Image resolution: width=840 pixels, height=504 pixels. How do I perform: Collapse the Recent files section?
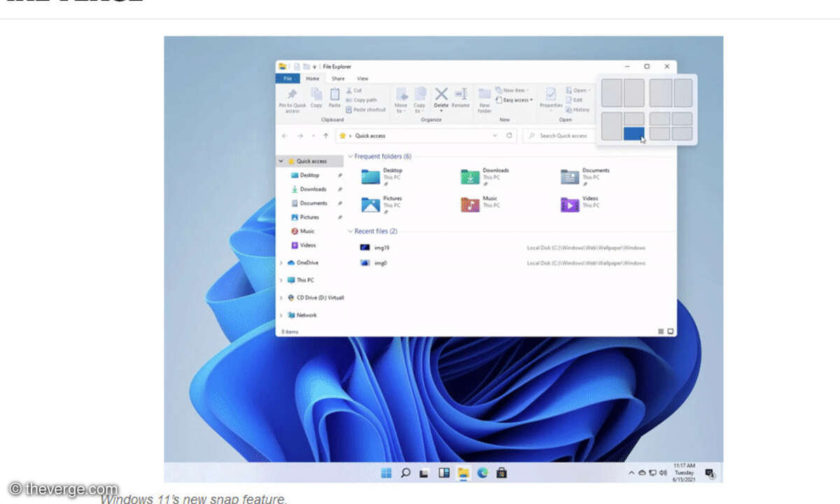click(x=351, y=231)
